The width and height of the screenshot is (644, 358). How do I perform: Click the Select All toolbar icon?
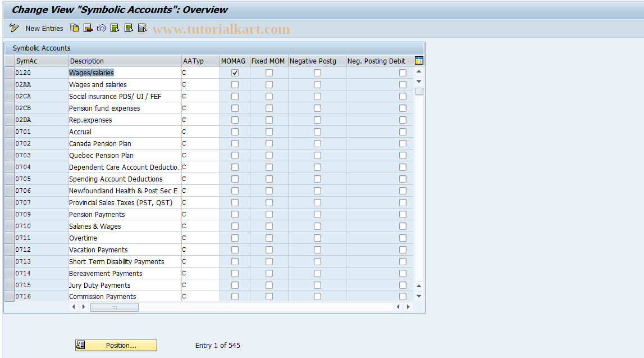[115, 28]
